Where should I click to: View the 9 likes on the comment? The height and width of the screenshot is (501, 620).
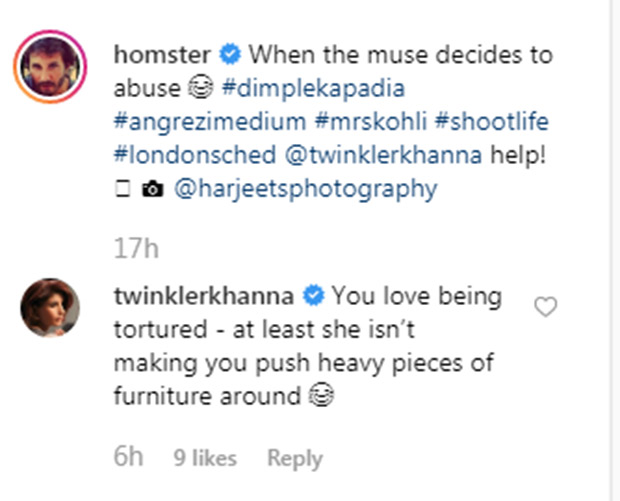pos(204,459)
